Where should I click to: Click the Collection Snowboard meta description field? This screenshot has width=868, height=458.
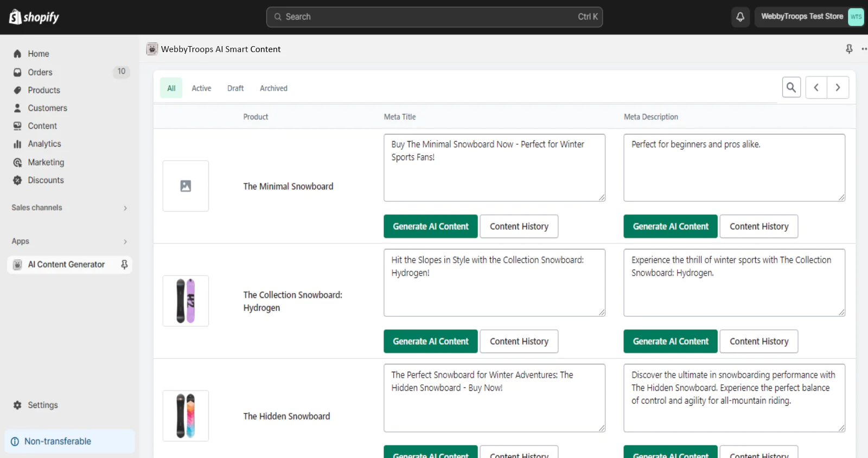(x=735, y=283)
